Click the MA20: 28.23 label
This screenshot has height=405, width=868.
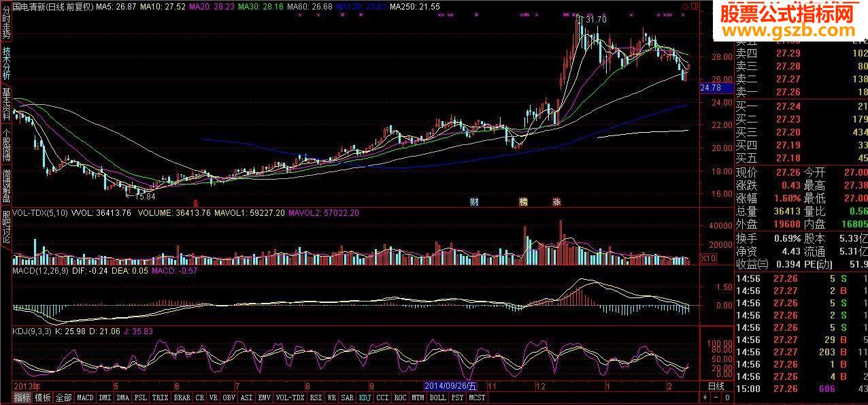[x=211, y=6]
